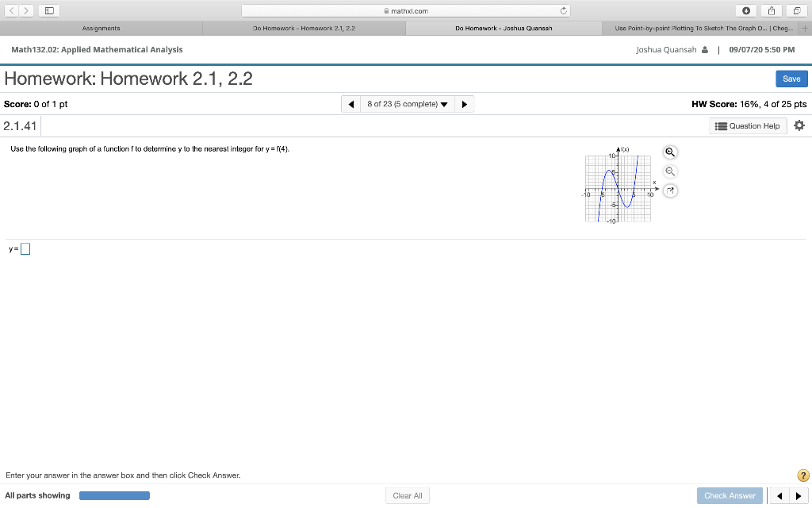Viewport: 812px width, 508px height.
Task: Open the Safari share sheet
Action: (x=770, y=10)
